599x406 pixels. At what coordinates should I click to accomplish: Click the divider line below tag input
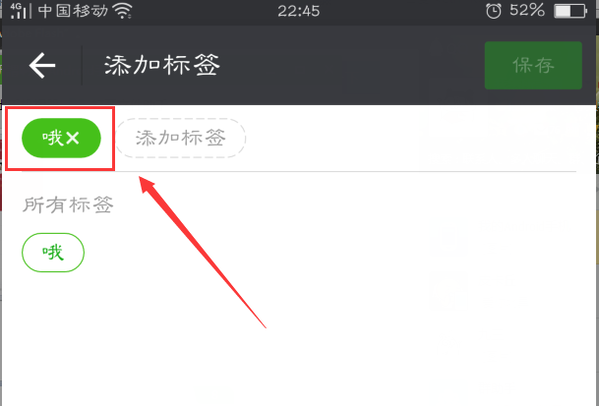299,172
